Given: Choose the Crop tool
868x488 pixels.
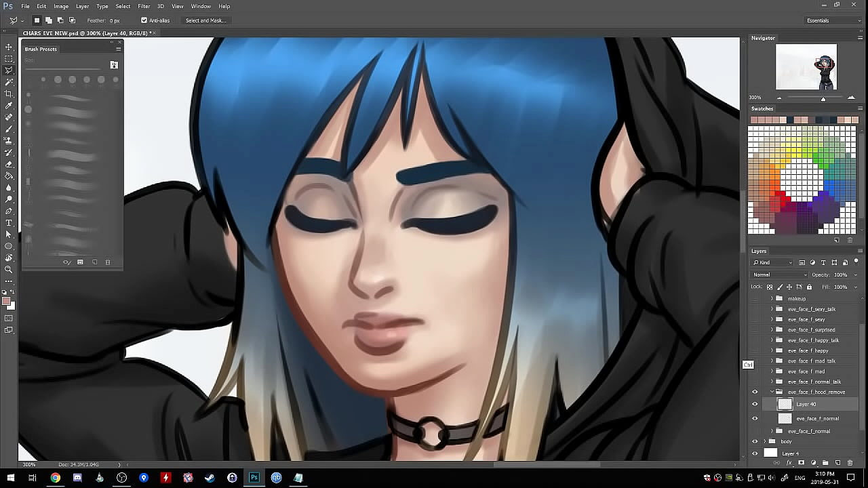Looking at the screenshot, I should click(9, 94).
